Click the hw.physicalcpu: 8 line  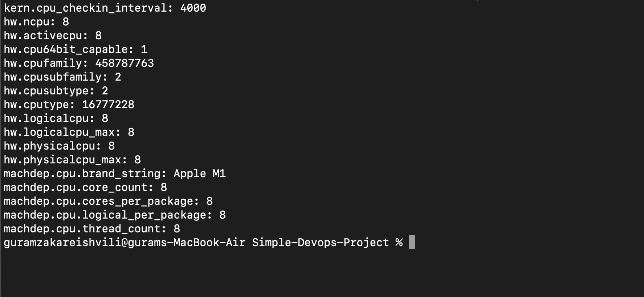tap(59, 146)
